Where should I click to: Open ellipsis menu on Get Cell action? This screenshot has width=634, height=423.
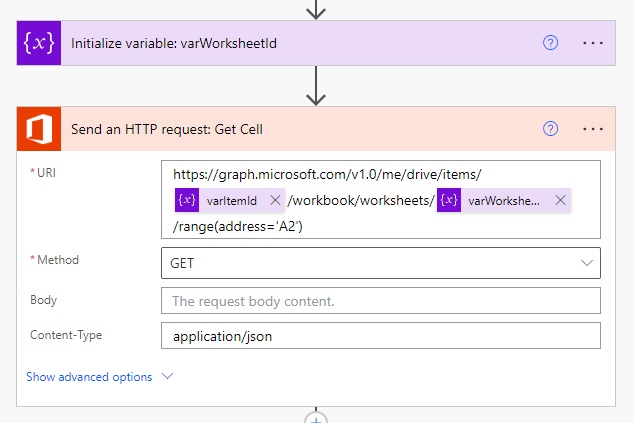pyautogui.click(x=593, y=129)
